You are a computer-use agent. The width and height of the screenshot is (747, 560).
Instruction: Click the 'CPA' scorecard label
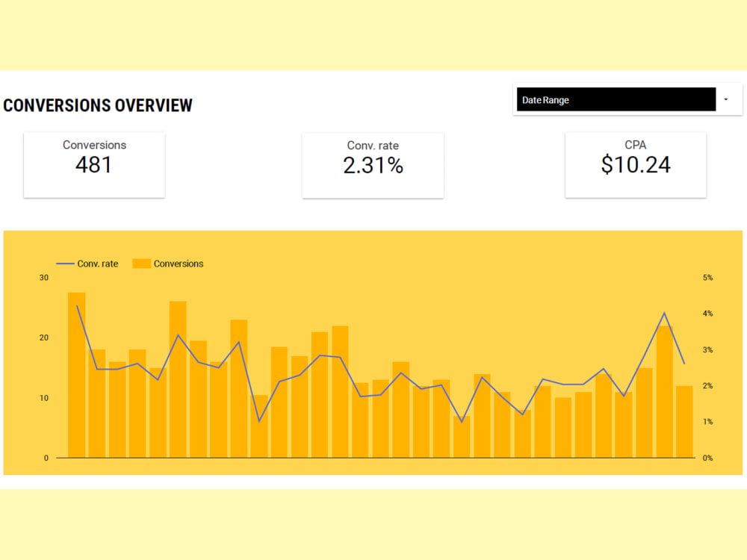point(636,145)
